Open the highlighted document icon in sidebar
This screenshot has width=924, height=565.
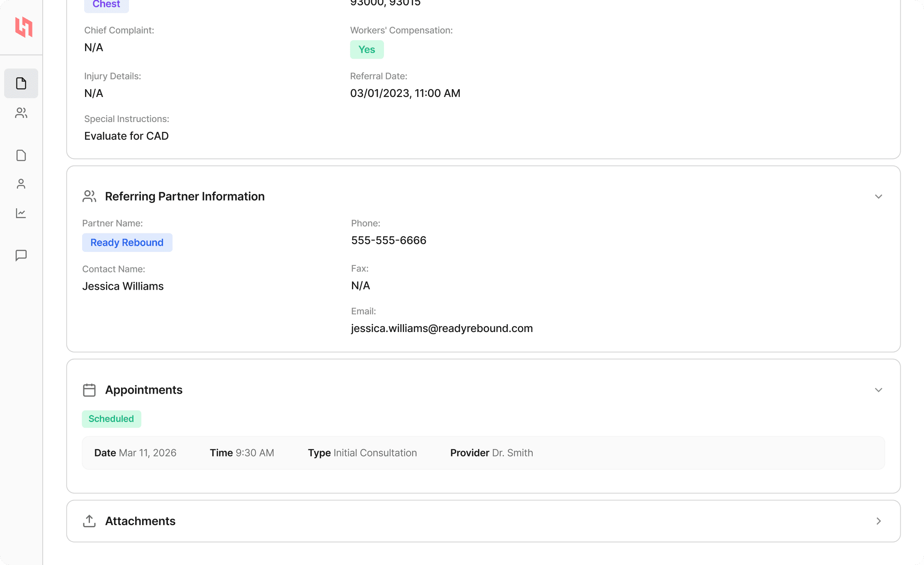(21, 83)
